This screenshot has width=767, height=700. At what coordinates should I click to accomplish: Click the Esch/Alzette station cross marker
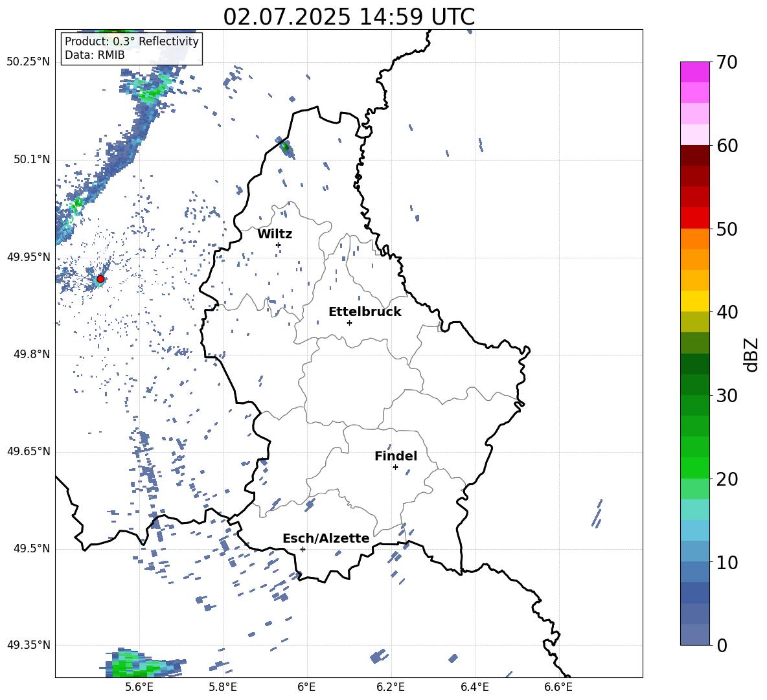303,549
